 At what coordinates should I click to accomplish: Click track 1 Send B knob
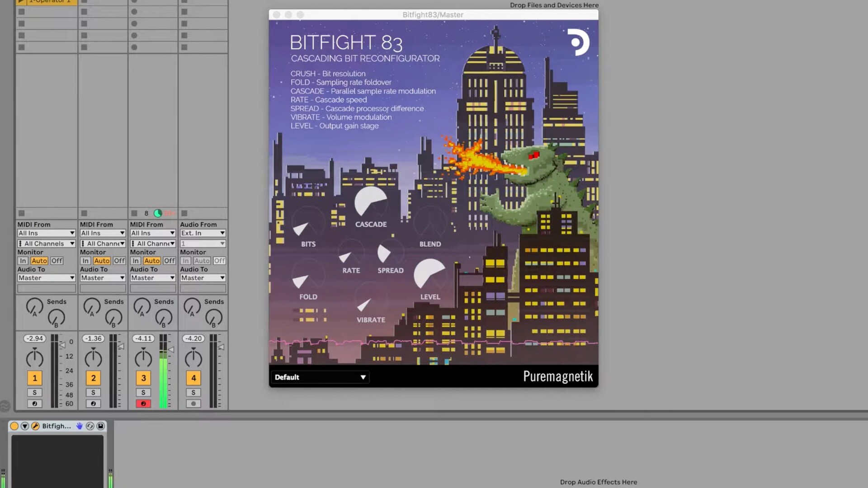tap(57, 318)
